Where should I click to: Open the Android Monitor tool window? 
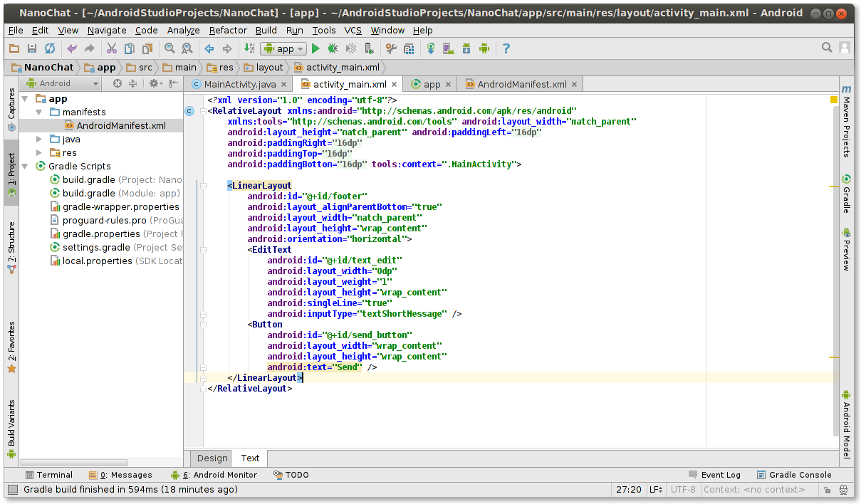(x=214, y=475)
